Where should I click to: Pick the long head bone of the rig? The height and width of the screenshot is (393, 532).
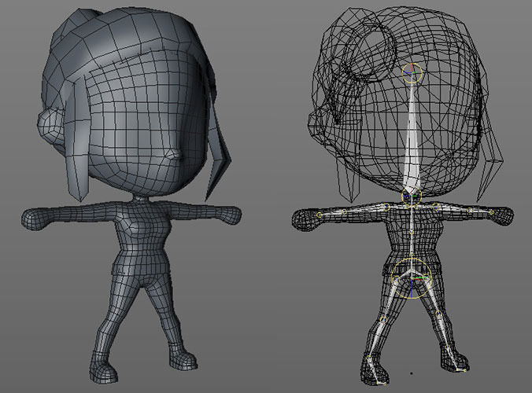pos(412,134)
